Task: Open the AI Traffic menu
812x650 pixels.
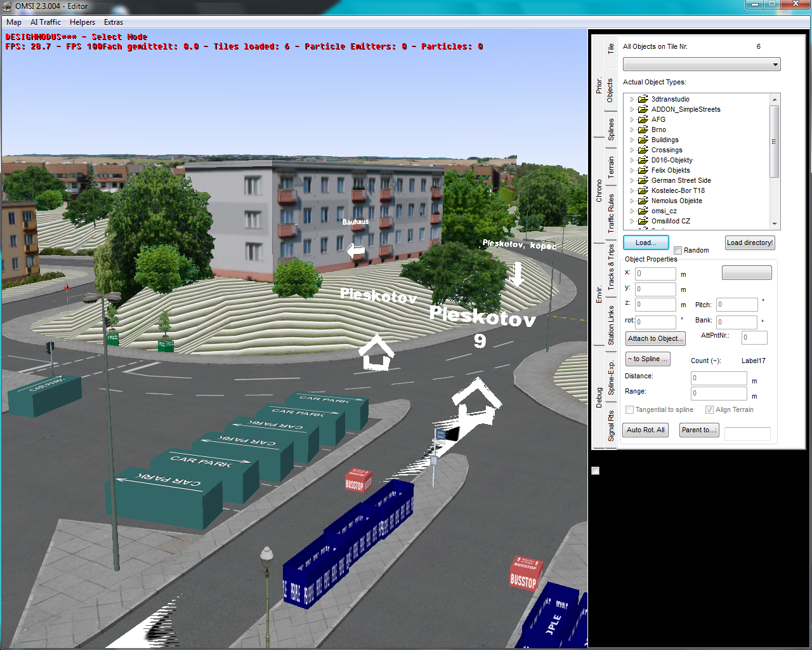Action: (46, 22)
